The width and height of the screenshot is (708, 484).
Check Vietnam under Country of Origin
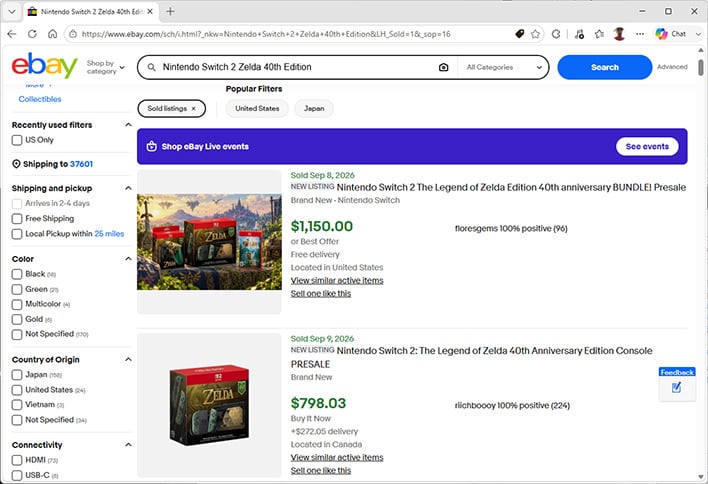pos(17,405)
